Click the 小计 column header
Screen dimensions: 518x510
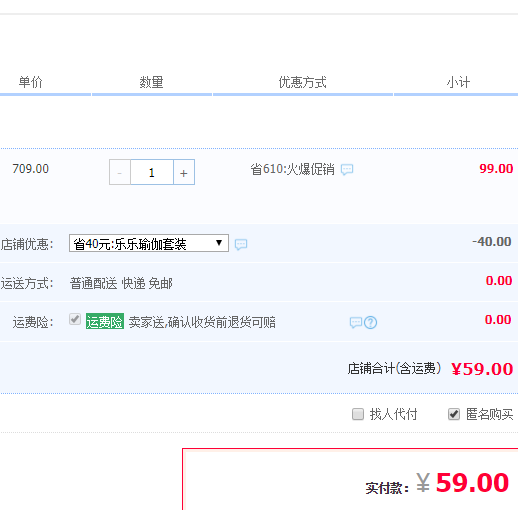click(458, 82)
